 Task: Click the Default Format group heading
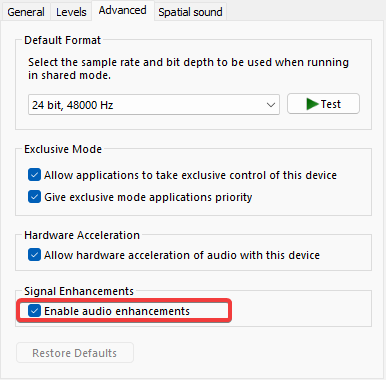coord(62,40)
